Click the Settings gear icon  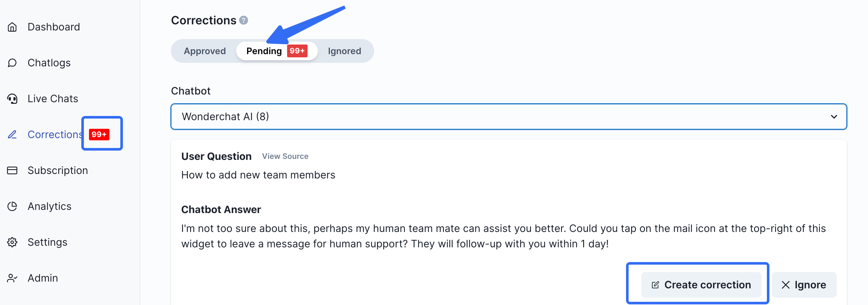pyautogui.click(x=12, y=242)
